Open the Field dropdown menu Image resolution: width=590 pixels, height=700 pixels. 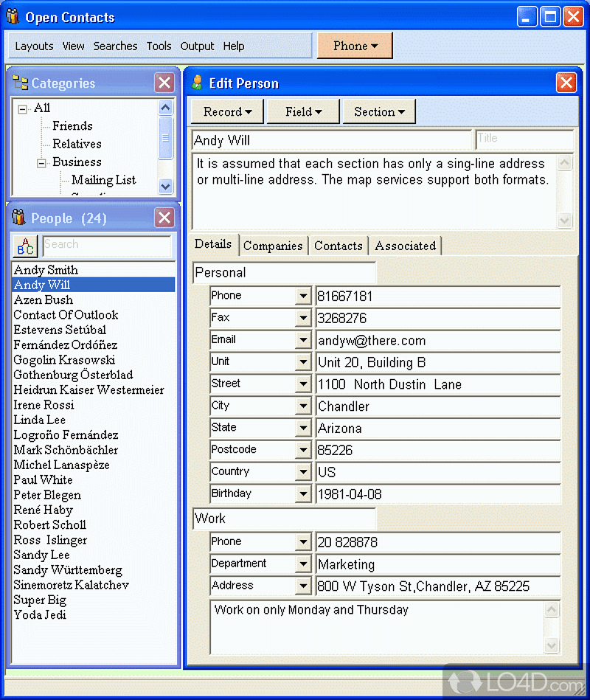pos(303,111)
